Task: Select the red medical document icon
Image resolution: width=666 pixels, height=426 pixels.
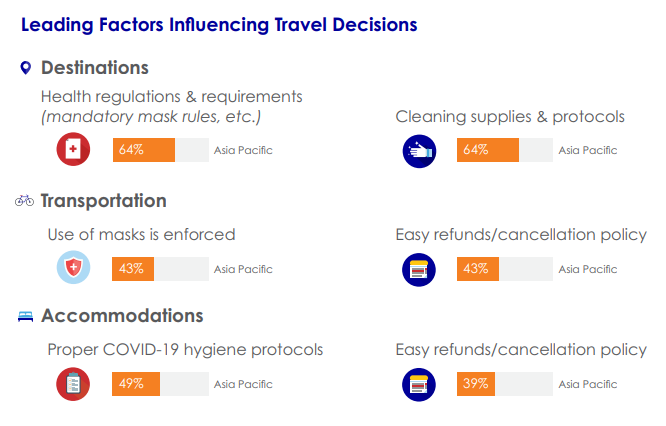Action: [73, 149]
